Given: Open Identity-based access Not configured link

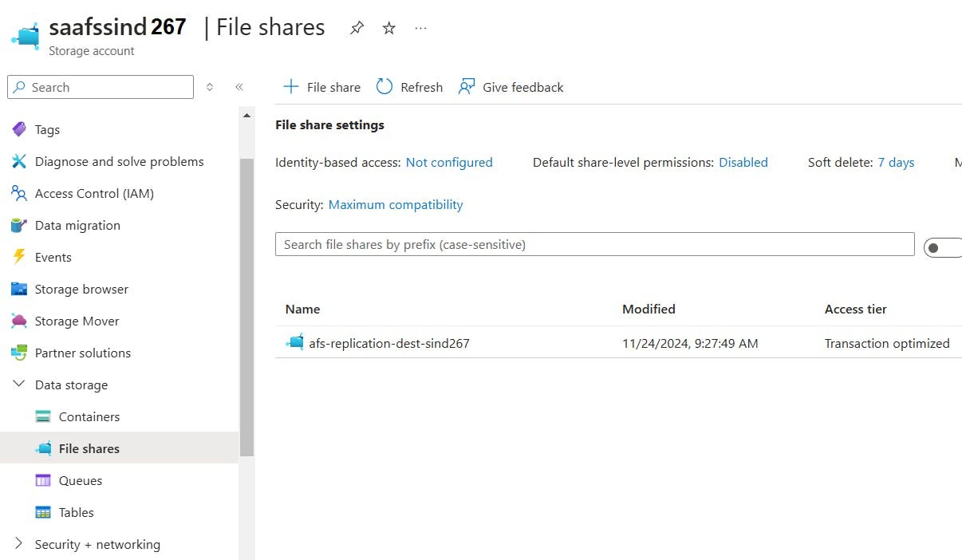Looking at the screenshot, I should pos(449,162).
